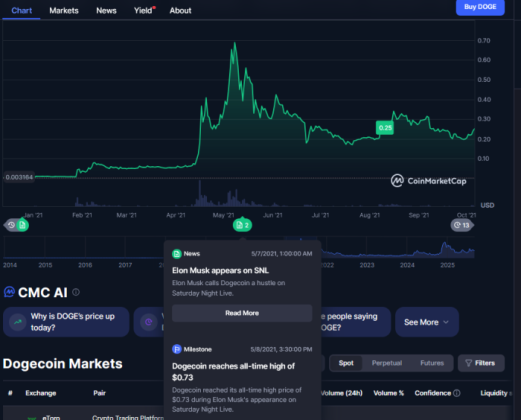Viewport: 521px width, 420px height.
Task: Click 2025 on the overview timeline
Action: 447,265
